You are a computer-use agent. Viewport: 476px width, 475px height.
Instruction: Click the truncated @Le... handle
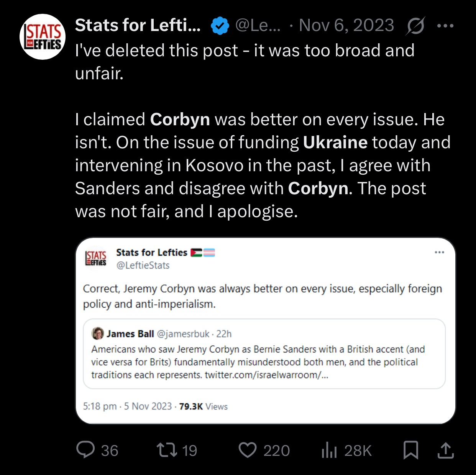click(x=258, y=25)
